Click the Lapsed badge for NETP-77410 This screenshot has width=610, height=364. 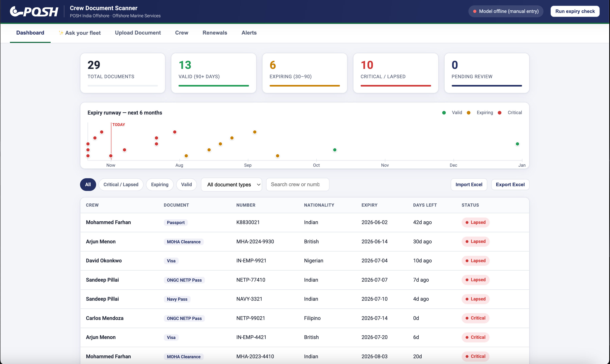[x=475, y=280]
